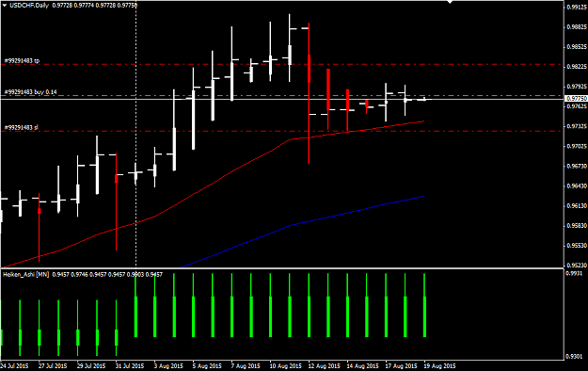Click price level 0.98225 on the axis
Image resolution: width=588 pixels, height=371 pixels.
point(577,67)
